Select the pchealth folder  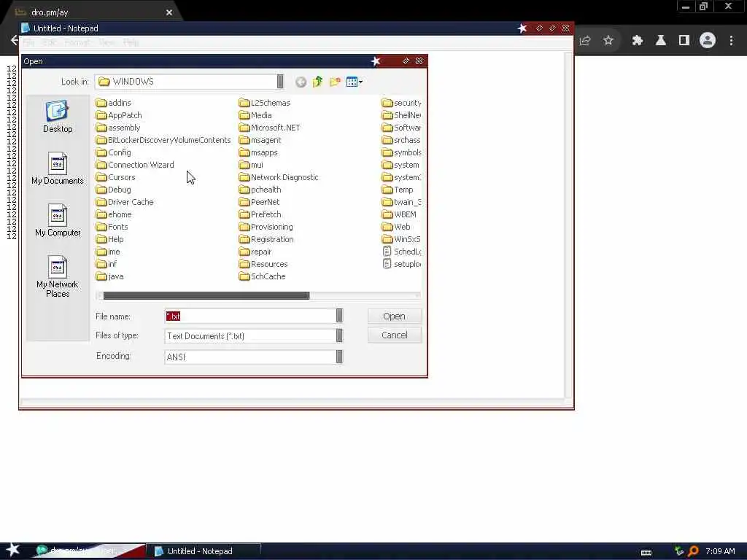pos(260,190)
